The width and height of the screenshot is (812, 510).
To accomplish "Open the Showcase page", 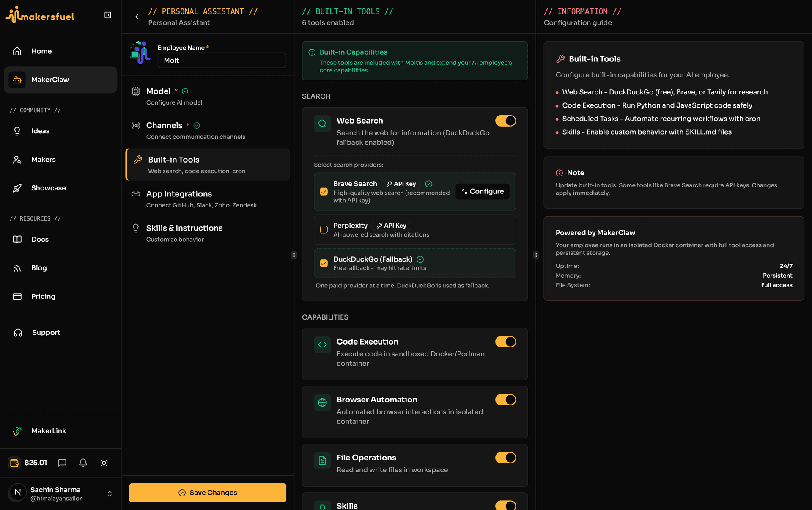I will click(x=60, y=188).
